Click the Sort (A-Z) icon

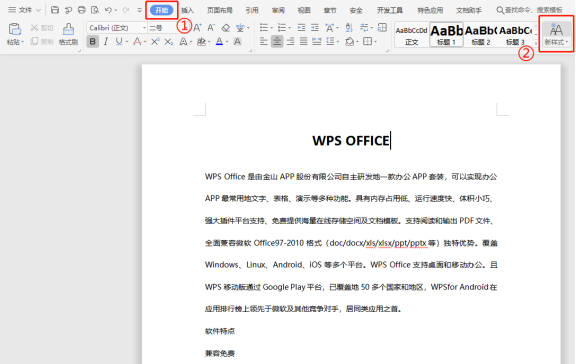tap(349, 28)
